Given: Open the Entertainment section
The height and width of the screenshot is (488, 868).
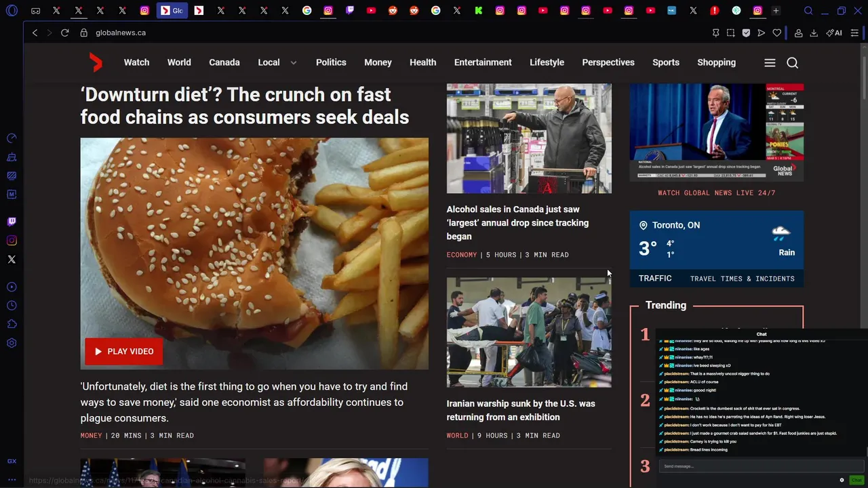Looking at the screenshot, I should tap(483, 62).
